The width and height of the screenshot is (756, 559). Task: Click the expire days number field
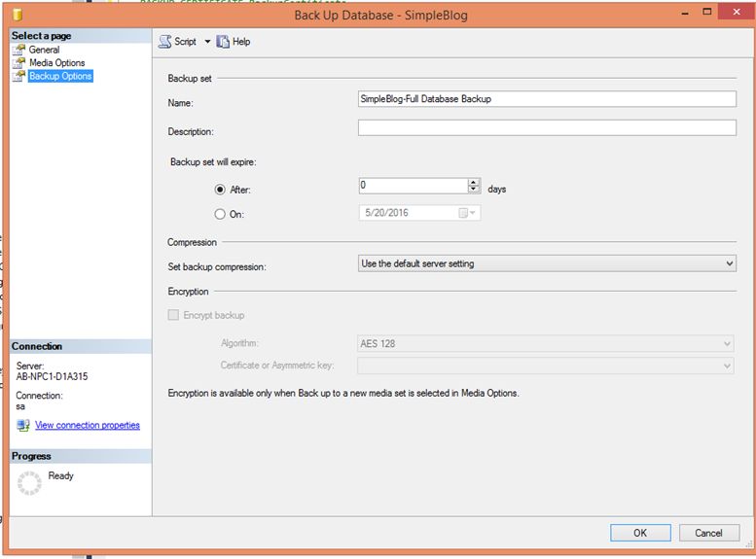click(414, 186)
